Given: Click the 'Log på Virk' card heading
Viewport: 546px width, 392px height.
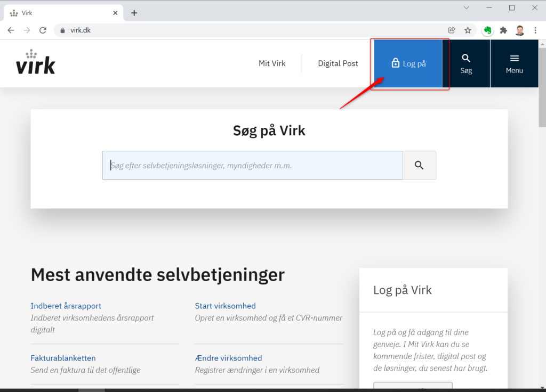Looking at the screenshot, I should coord(403,290).
